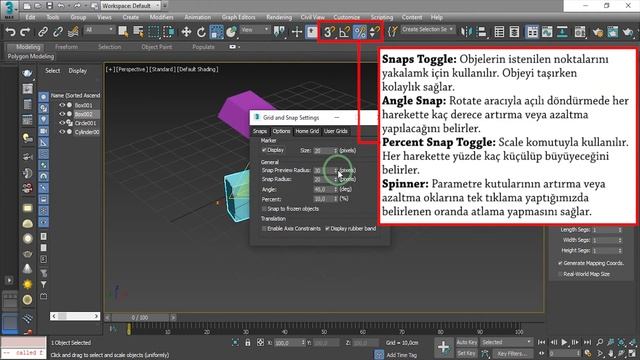Open the Customize menu
Viewport: 640px width, 360px height.
(x=347, y=17)
